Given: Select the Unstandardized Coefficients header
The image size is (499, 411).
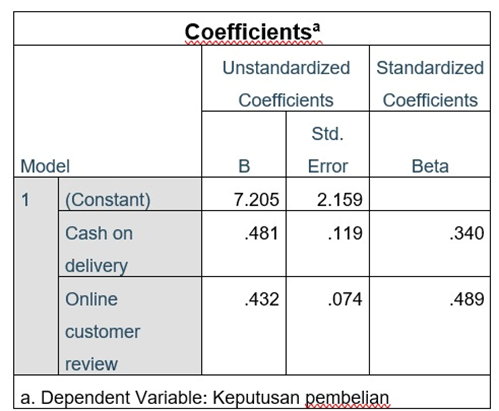Looking at the screenshot, I should 286,84.
